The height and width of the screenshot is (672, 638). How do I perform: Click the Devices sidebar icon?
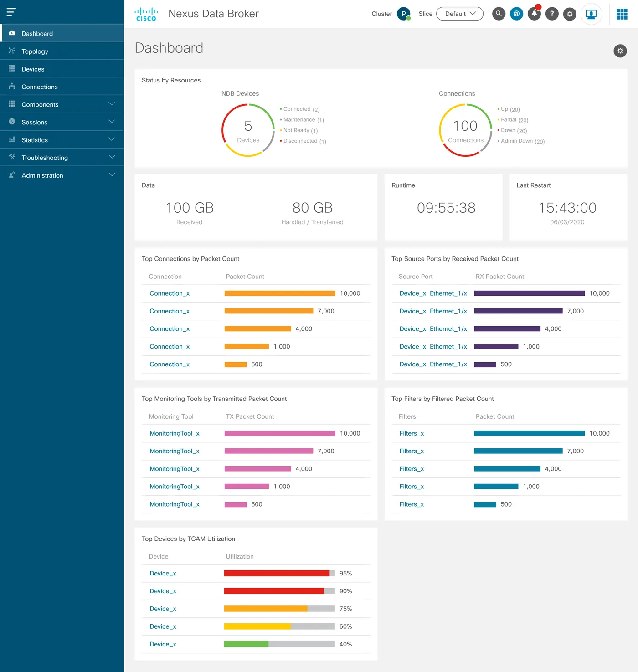click(12, 69)
